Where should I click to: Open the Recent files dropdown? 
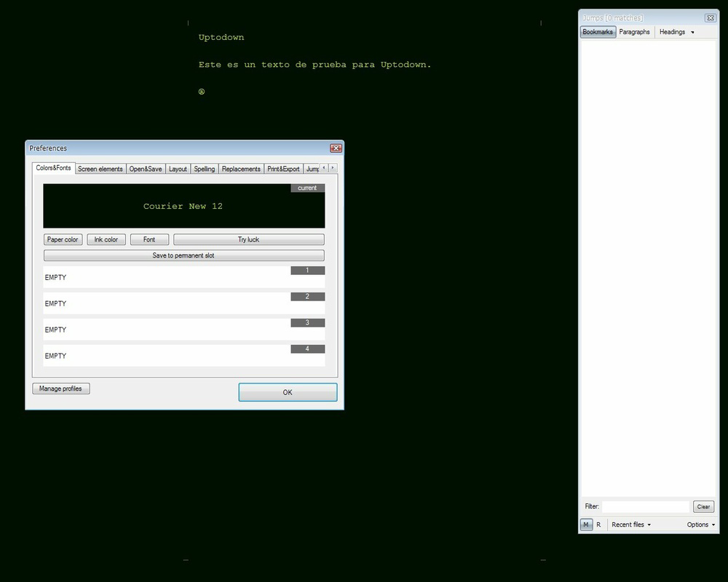click(x=631, y=525)
